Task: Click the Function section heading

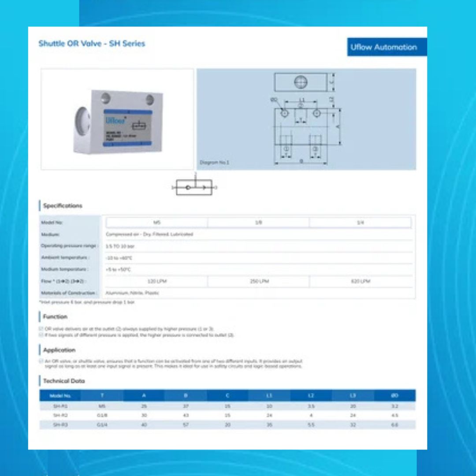Action: click(x=55, y=316)
